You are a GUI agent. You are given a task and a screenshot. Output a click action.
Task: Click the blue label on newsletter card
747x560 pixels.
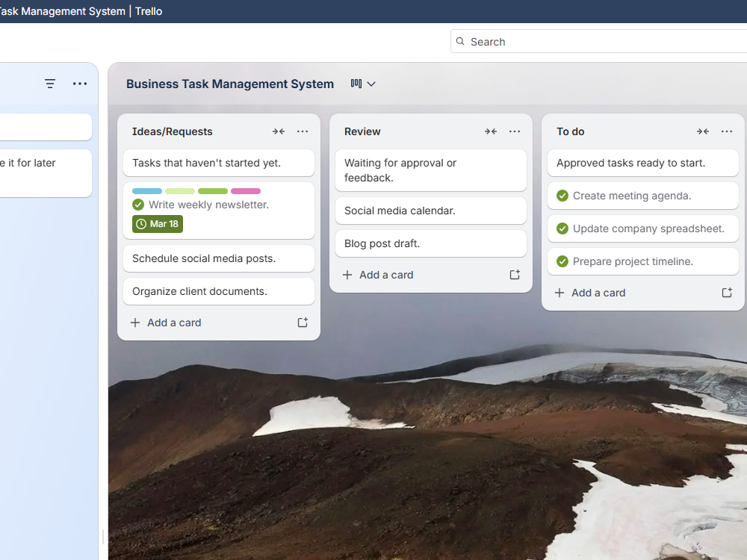pos(147,191)
